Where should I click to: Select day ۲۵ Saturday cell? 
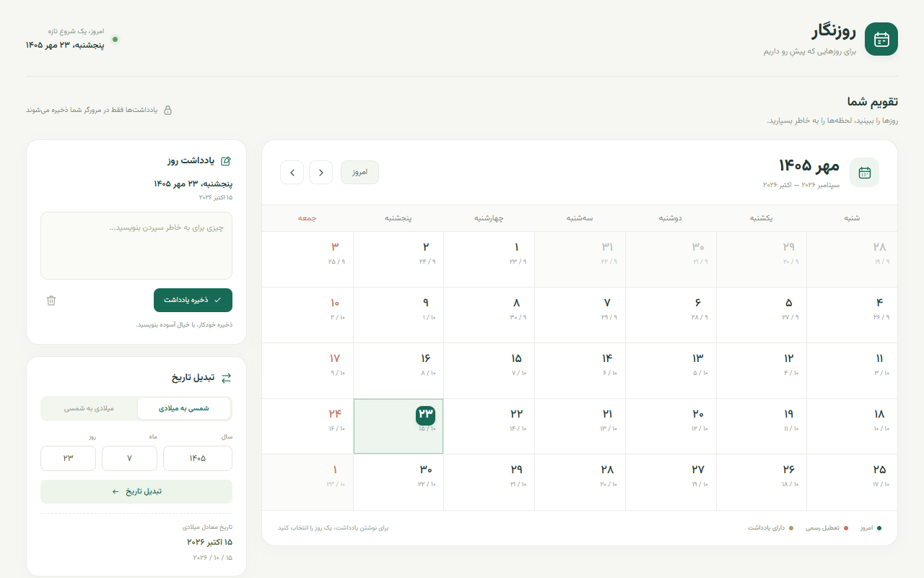[x=853, y=482]
